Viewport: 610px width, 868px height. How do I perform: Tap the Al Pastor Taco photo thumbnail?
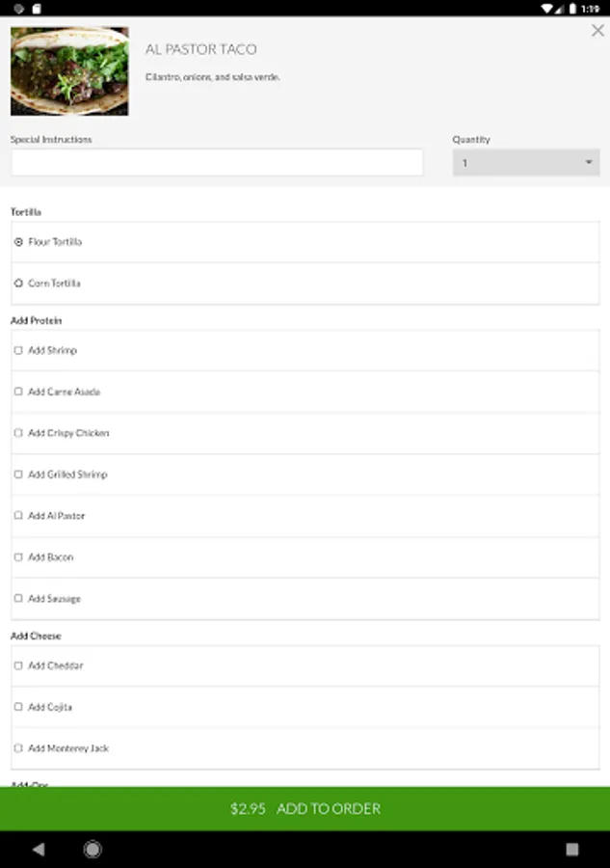(69, 71)
